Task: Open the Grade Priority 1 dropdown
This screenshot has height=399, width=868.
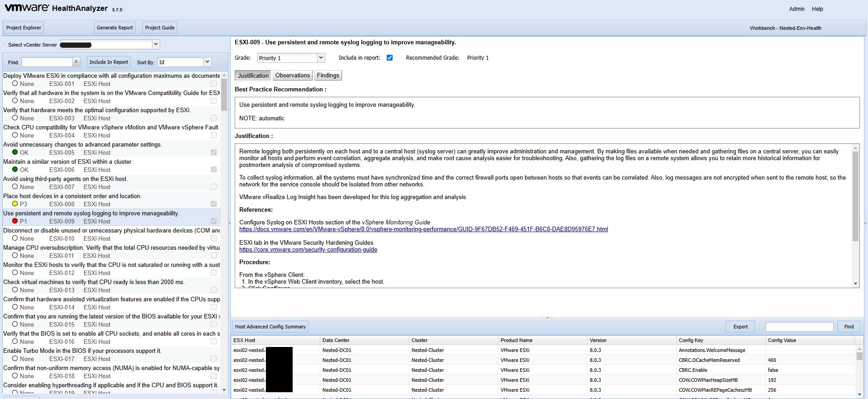Action: click(321, 58)
